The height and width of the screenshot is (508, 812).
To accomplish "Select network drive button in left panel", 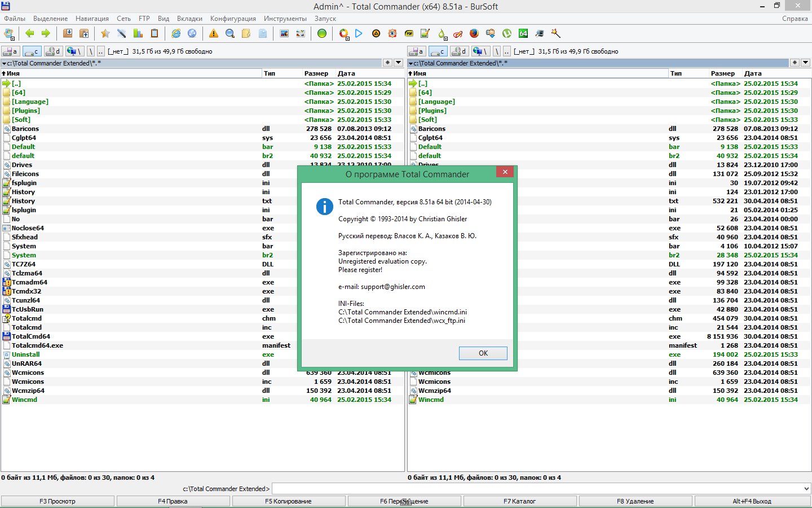I will point(74,51).
